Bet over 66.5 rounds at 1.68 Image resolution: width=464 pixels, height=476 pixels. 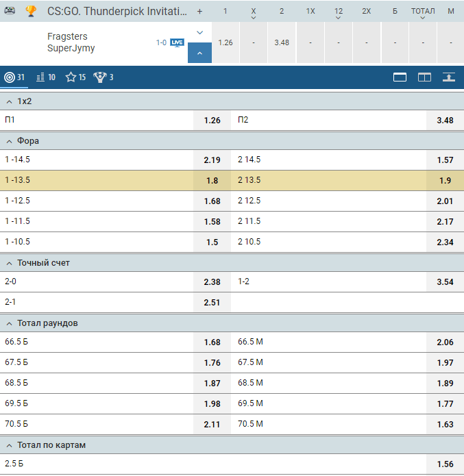(212, 342)
